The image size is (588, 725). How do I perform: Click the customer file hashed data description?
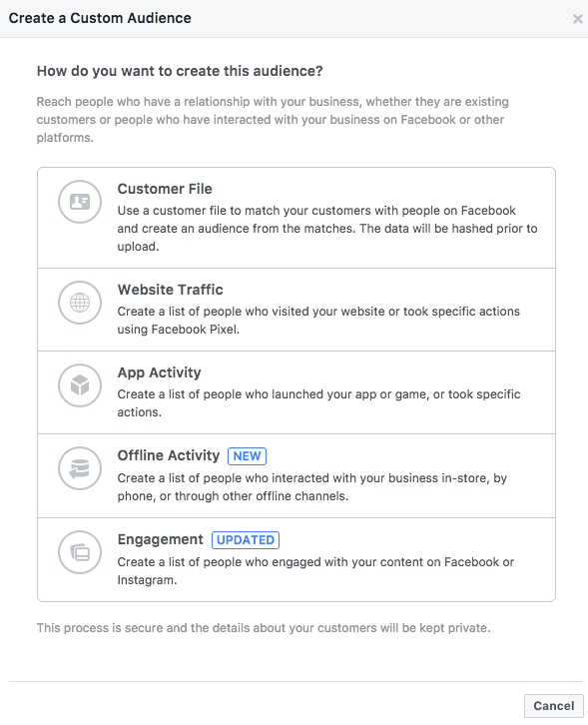coord(327,229)
